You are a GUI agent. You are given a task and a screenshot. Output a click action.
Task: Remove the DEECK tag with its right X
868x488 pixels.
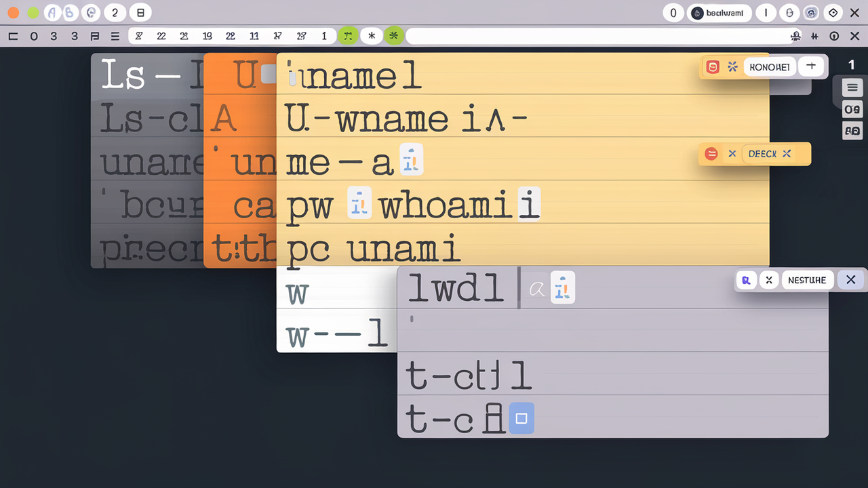pos(787,154)
